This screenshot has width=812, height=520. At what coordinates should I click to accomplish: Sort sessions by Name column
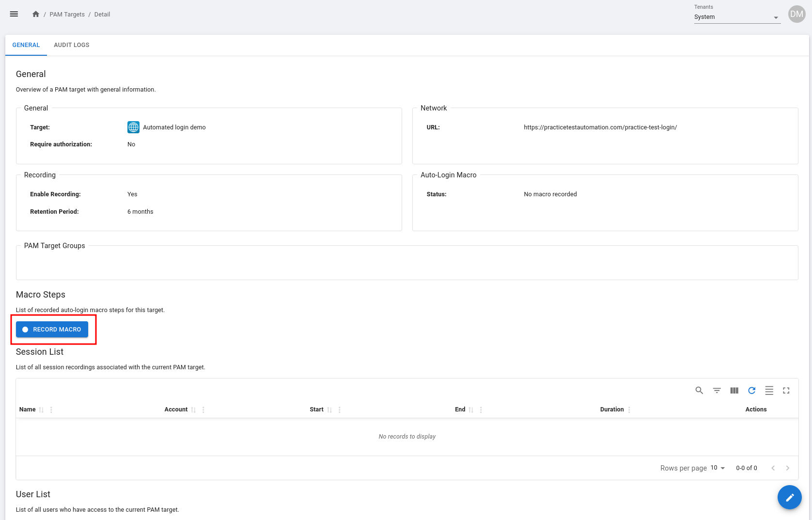[41, 410]
